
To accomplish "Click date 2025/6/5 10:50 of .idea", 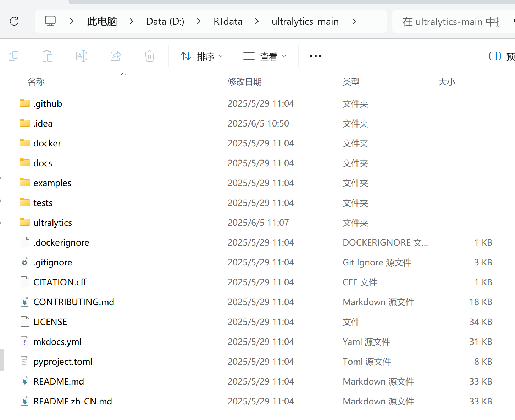I will click(258, 123).
